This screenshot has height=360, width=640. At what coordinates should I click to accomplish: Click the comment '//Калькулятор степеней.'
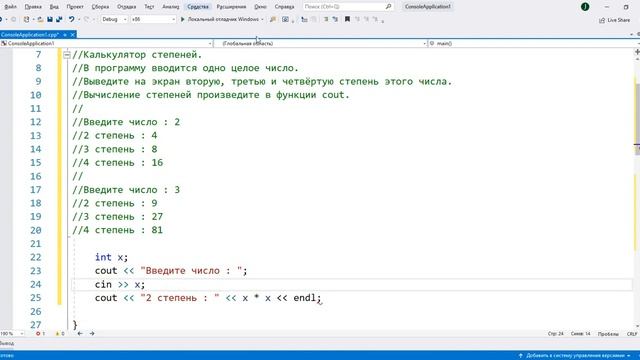pos(137,55)
